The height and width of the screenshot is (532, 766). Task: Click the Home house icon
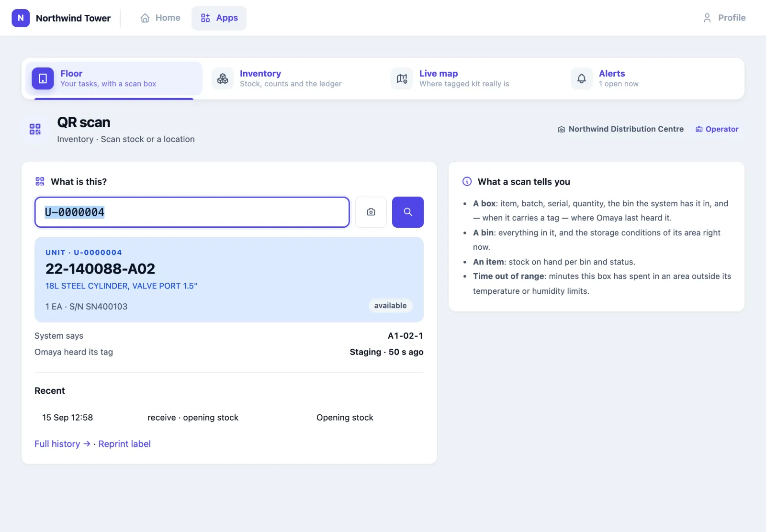point(145,18)
